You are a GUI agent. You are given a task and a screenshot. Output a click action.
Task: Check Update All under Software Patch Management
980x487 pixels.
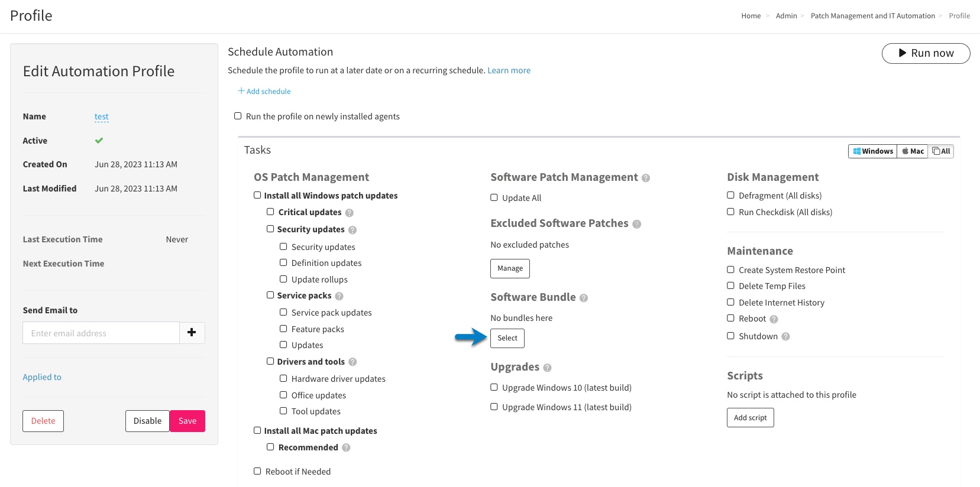(494, 197)
